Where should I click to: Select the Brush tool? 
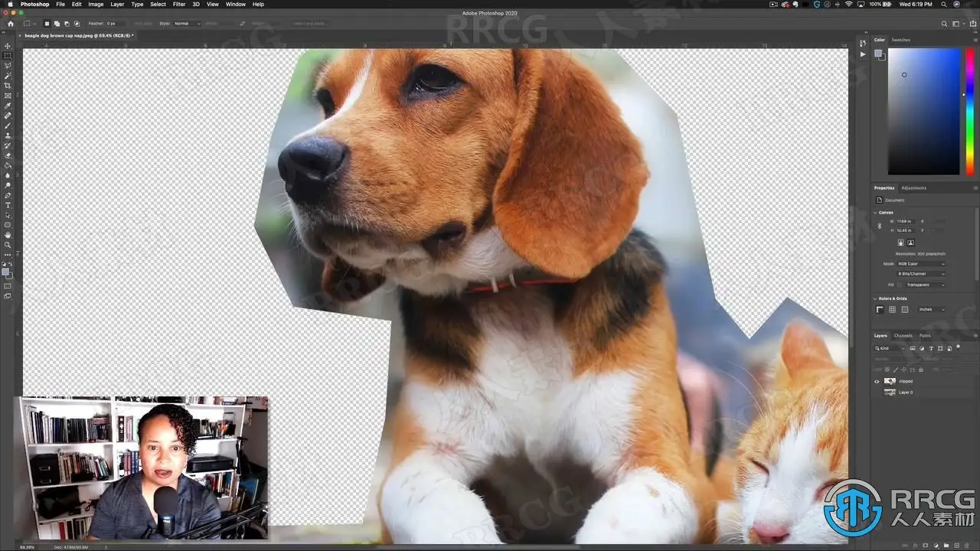click(8, 126)
